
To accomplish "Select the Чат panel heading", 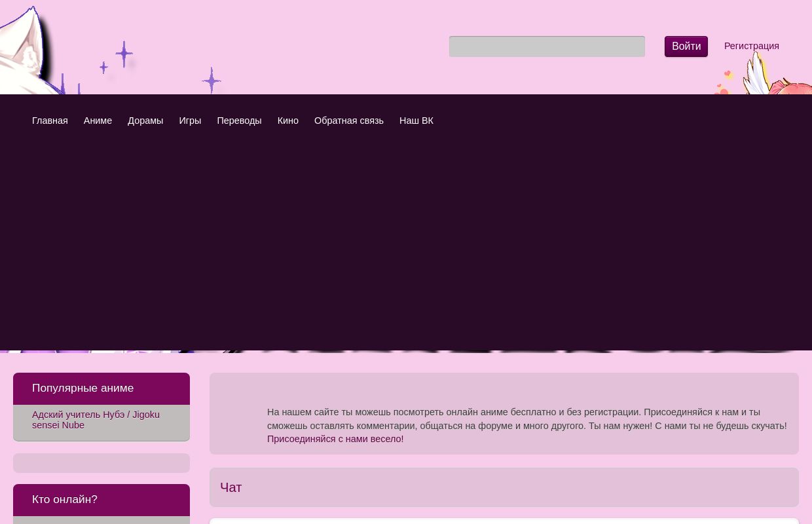I will tap(231, 487).
